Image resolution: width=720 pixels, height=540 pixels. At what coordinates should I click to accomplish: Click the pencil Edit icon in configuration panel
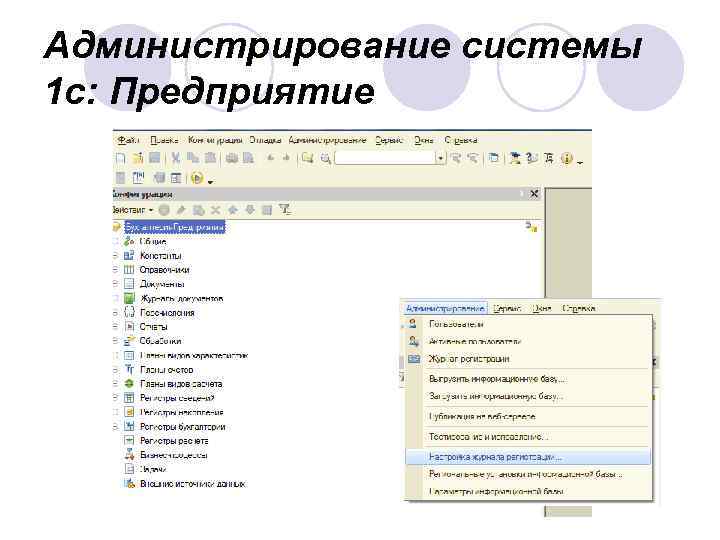(181, 210)
